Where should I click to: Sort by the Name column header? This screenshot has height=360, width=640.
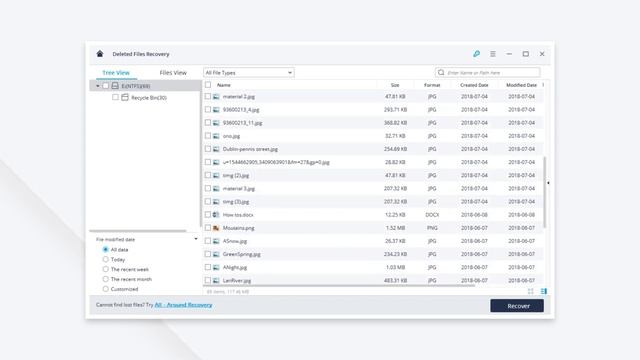point(224,85)
